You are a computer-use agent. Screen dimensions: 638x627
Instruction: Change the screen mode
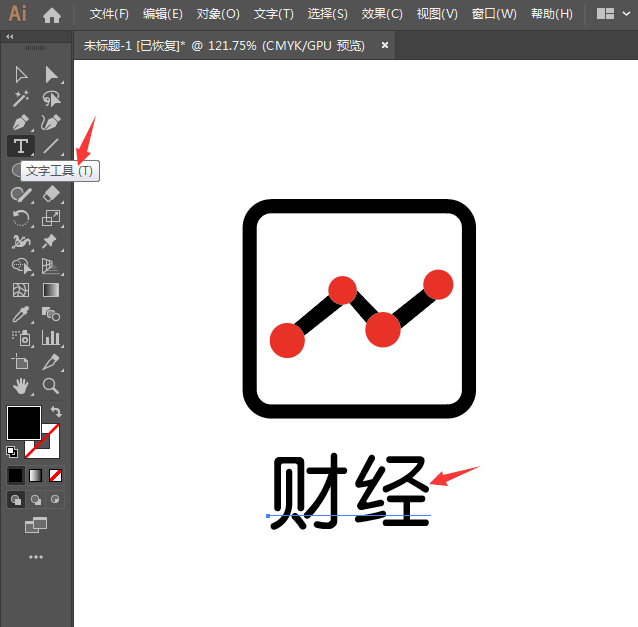pyautogui.click(x=36, y=525)
